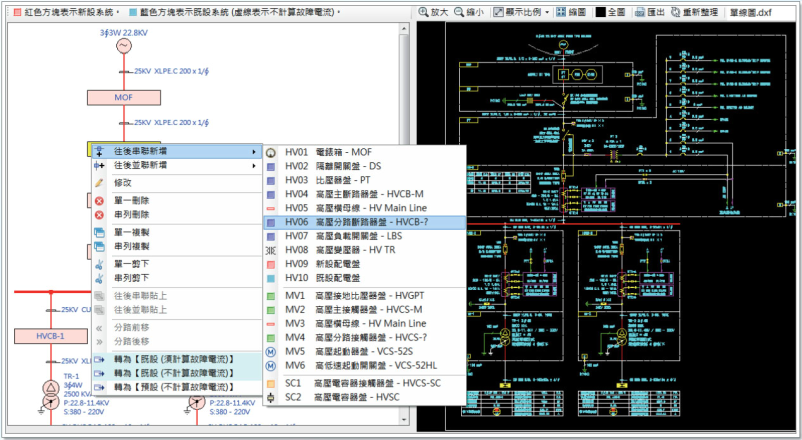Select HV06 高壓分路斷路器盤 - HVCB-? item
This screenshot has height=440, width=802.
tap(365, 222)
